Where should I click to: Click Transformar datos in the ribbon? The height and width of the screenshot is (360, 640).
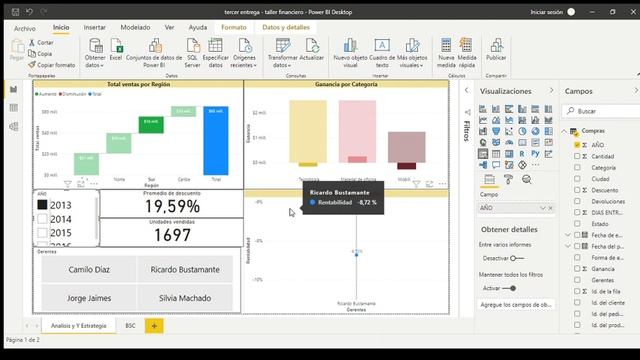click(282, 53)
